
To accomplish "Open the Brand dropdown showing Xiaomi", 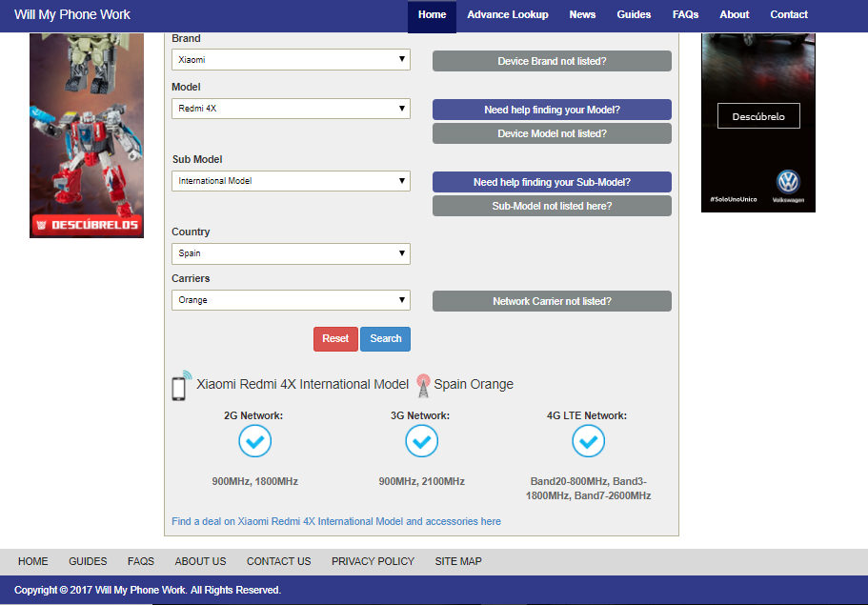I will point(291,60).
